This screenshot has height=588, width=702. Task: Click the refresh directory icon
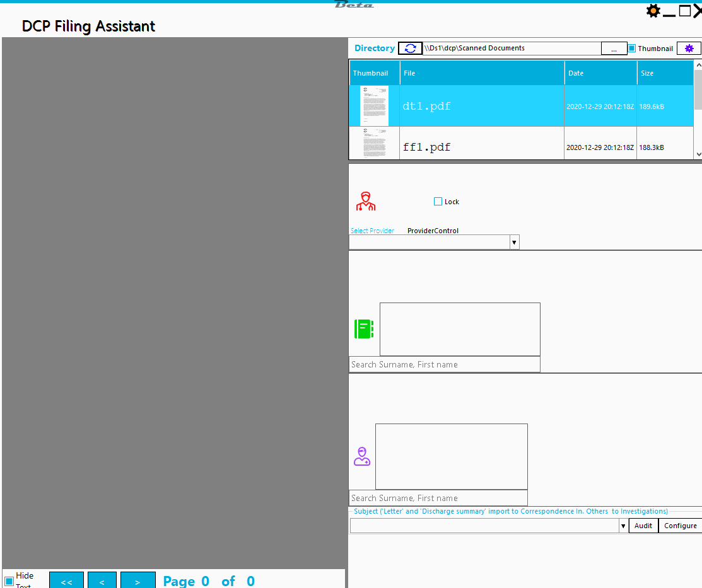click(x=410, y=49)
